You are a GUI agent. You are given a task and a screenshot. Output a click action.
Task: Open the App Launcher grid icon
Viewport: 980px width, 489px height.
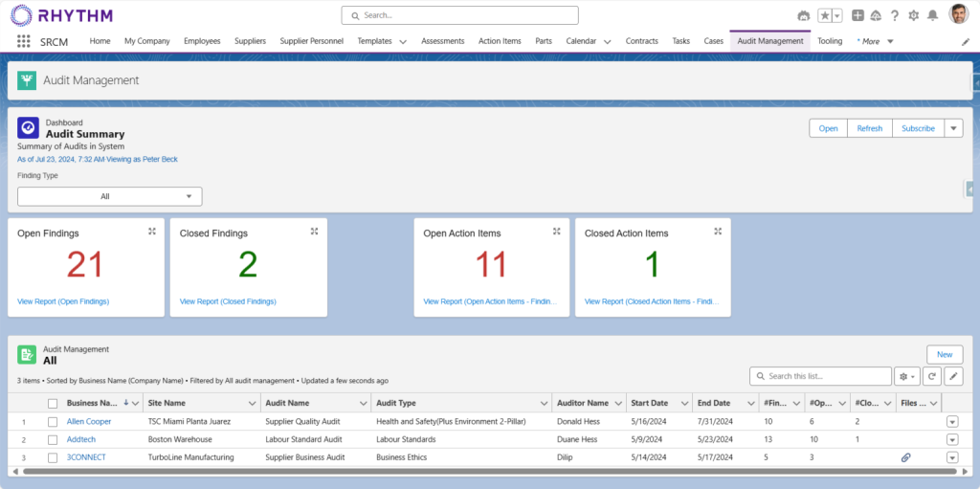tap(23, 41)
